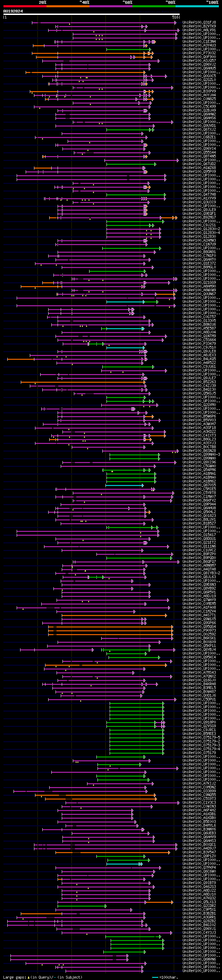Click hit label UniRef100_Q8IYB3-2
Image resolution: width=222 pixels, height=980 pixels.
(201, 573)
